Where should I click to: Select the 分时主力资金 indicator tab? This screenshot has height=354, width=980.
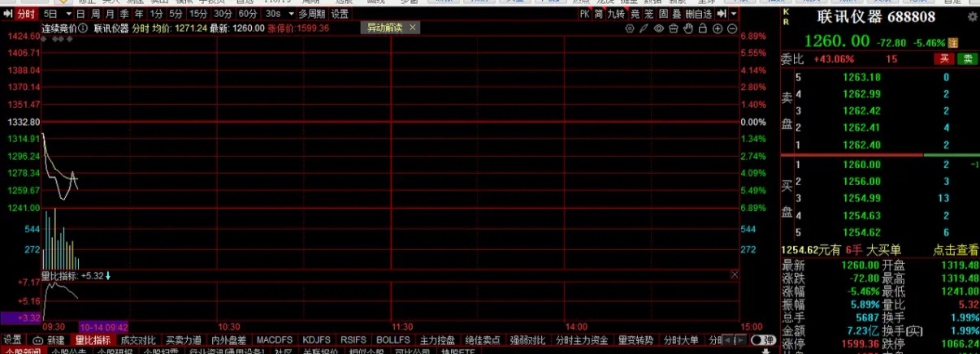[581, 339]
